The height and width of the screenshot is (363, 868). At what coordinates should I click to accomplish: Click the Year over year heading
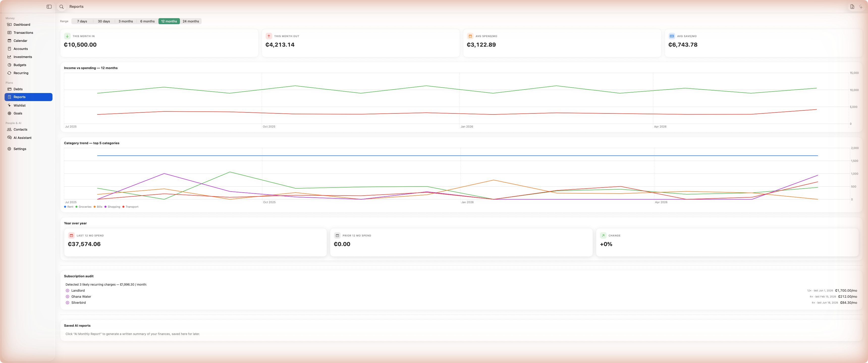75,223
